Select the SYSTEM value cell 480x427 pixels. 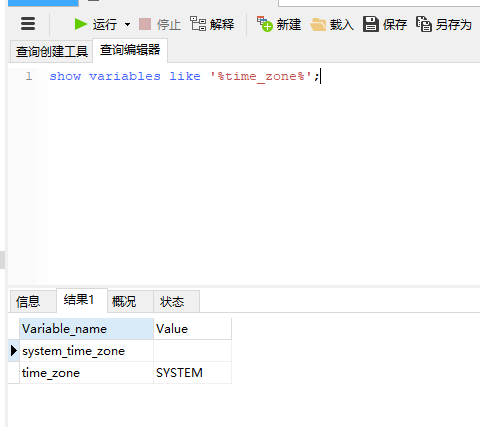(192, 373)
